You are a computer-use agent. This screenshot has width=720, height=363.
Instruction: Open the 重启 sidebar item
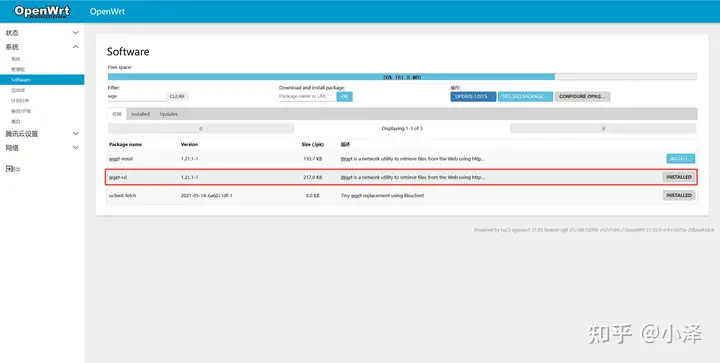pyautogui.click(x=16, y=122)
